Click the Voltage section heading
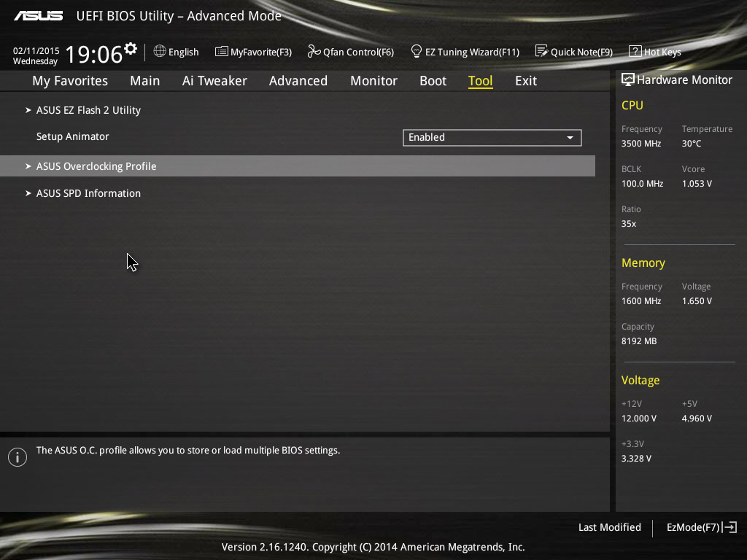 tap(640, 380)
